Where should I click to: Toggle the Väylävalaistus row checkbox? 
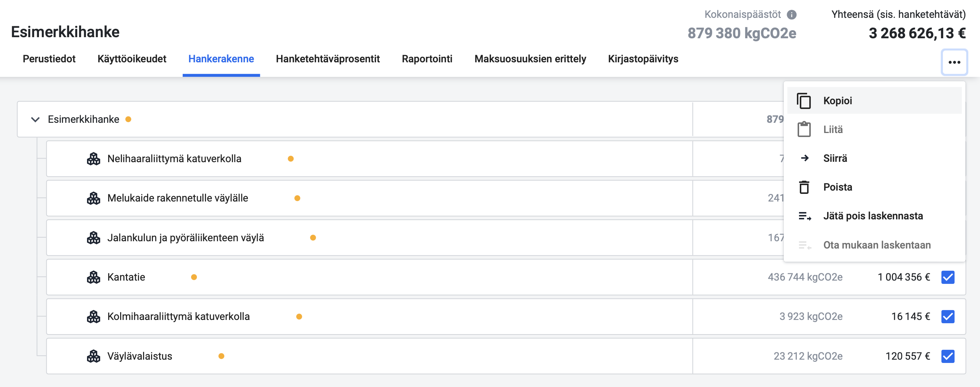(x=948, y=356)
